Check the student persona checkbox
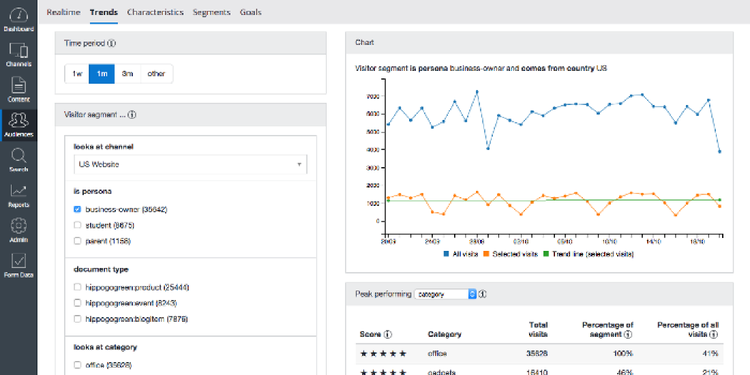750x375 pixels. (77, 225)
